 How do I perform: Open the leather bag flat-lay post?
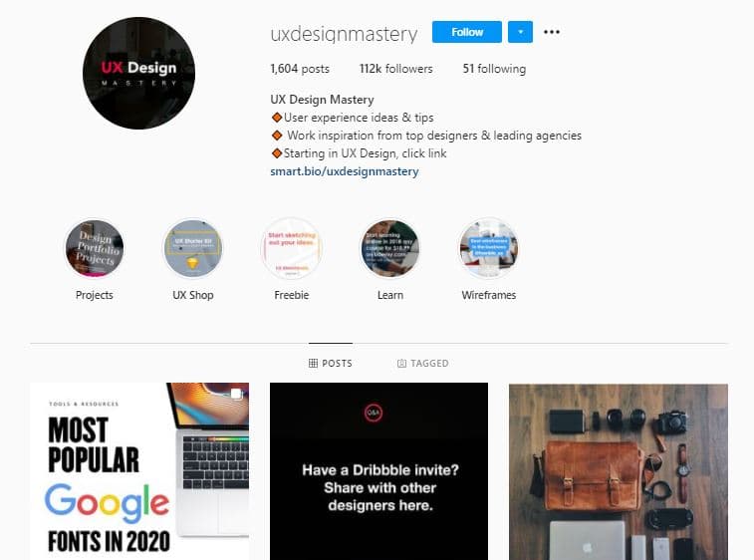point(619,471)
